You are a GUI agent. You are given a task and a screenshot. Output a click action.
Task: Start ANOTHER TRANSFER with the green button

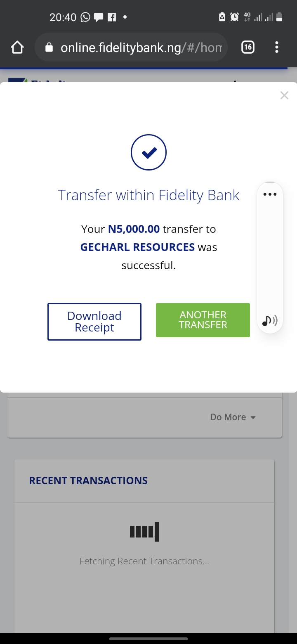(x=203, y=320)
